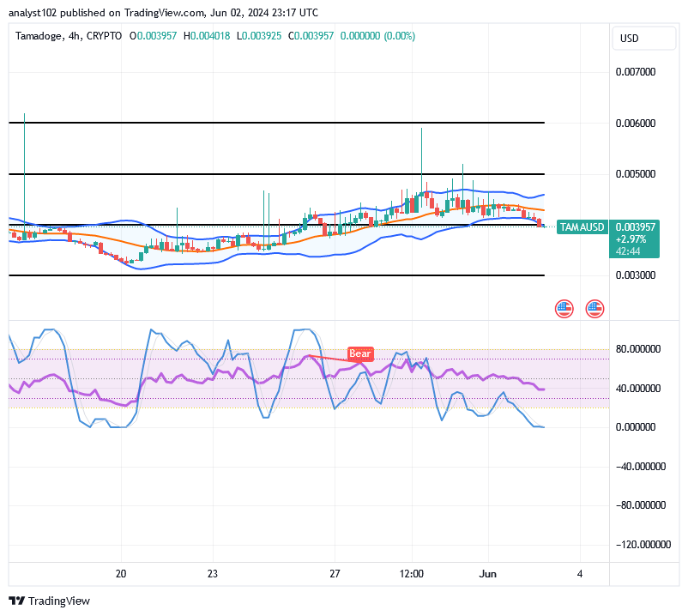Click the date label 27 on time axis
Viewport: 688px width, 616px height.
(335, 574)
